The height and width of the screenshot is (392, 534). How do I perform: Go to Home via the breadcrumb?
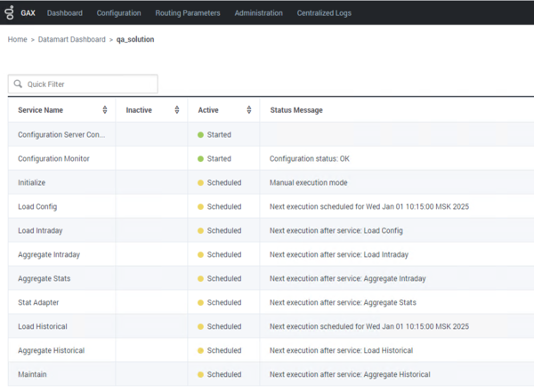pos(18,39)
